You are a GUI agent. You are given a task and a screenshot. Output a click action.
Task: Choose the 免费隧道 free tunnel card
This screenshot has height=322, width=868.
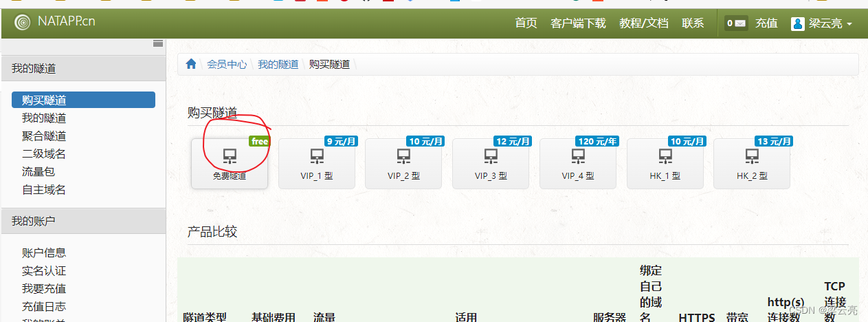click(x=230, y=164)
